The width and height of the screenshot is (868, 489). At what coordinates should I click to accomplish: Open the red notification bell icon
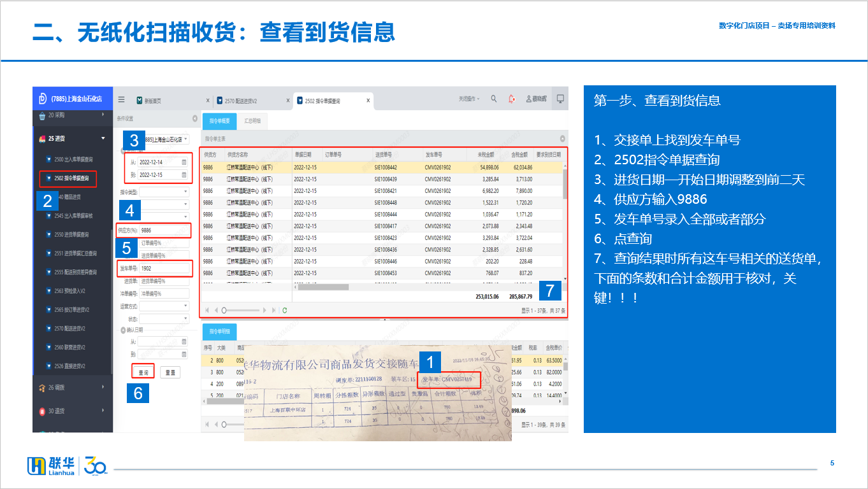(x=511, y=99)
